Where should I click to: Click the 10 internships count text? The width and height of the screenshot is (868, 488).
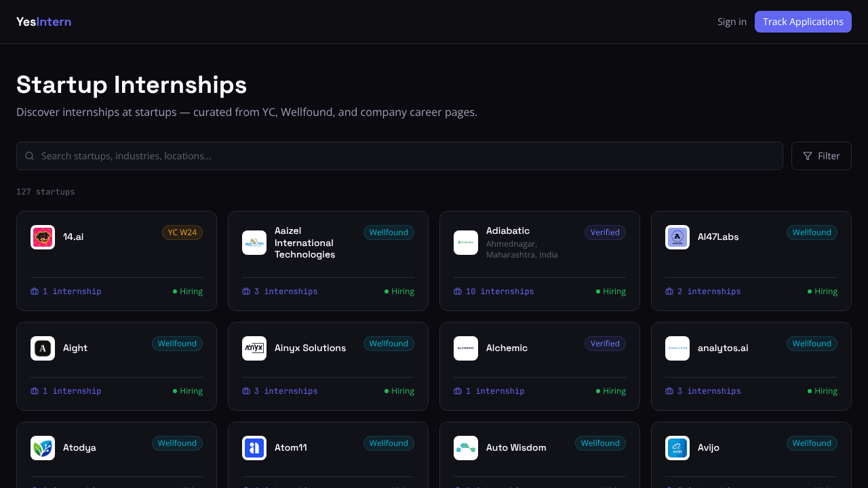[500, 291]
